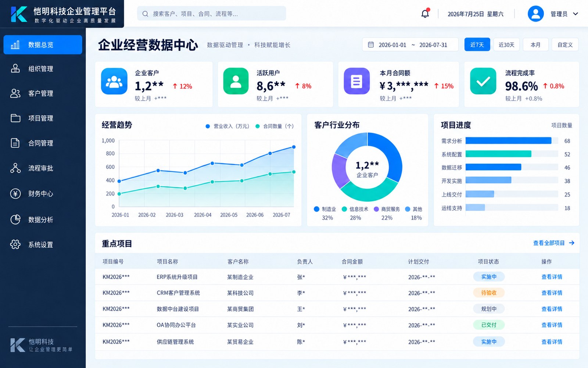The width and height of the screenshot is (588, 368).
Task: Toggle 营业收入 legend in trend chart
Action: 227,126
